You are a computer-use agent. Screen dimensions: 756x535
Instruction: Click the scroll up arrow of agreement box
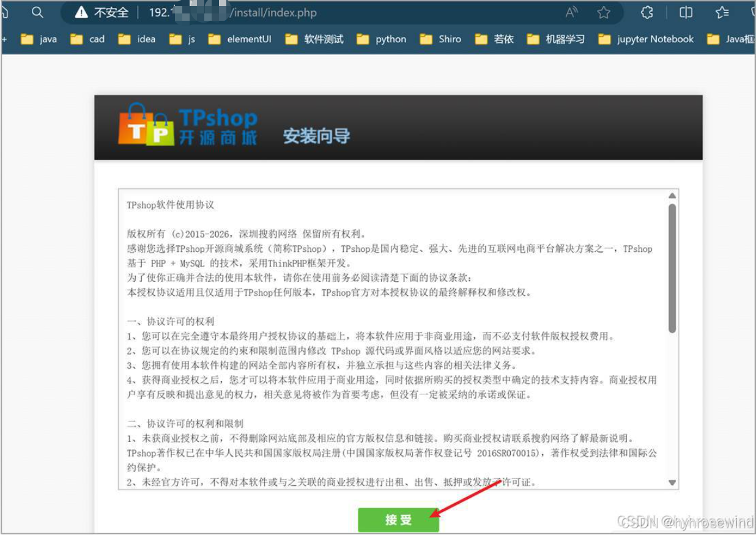click(672, 196)
